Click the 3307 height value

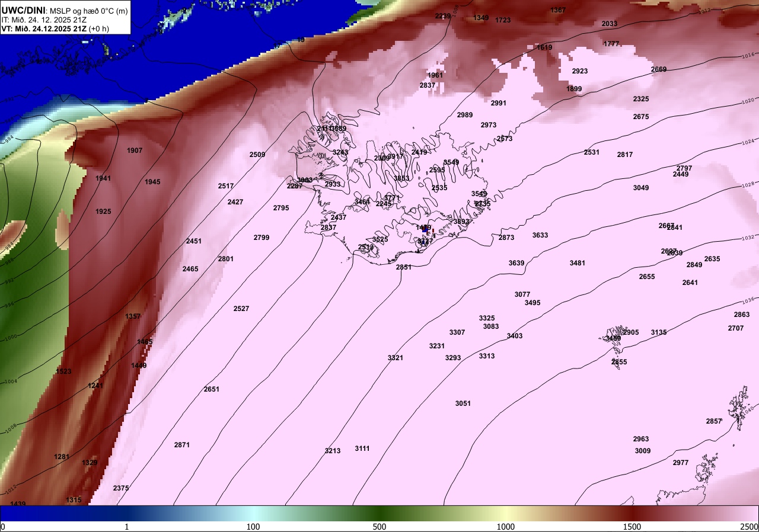pos(457,332)
